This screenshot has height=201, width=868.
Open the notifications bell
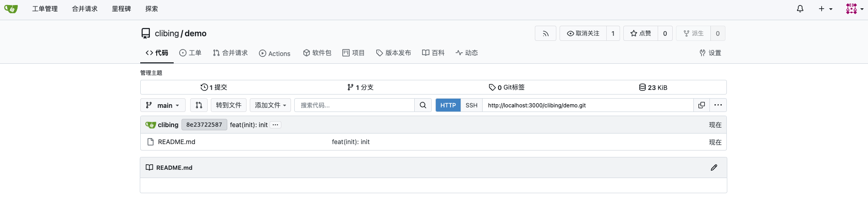(x=800, y=9)
